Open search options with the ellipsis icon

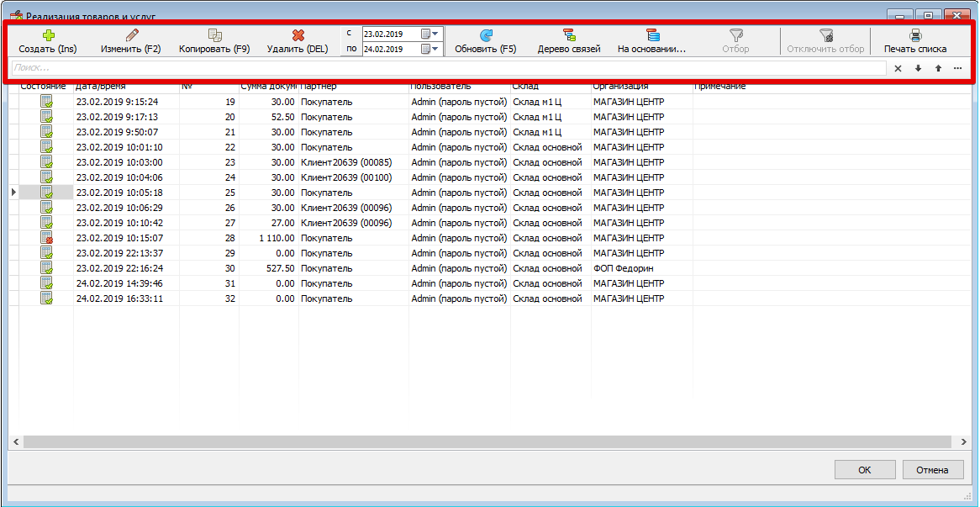[x=958, y=68]
